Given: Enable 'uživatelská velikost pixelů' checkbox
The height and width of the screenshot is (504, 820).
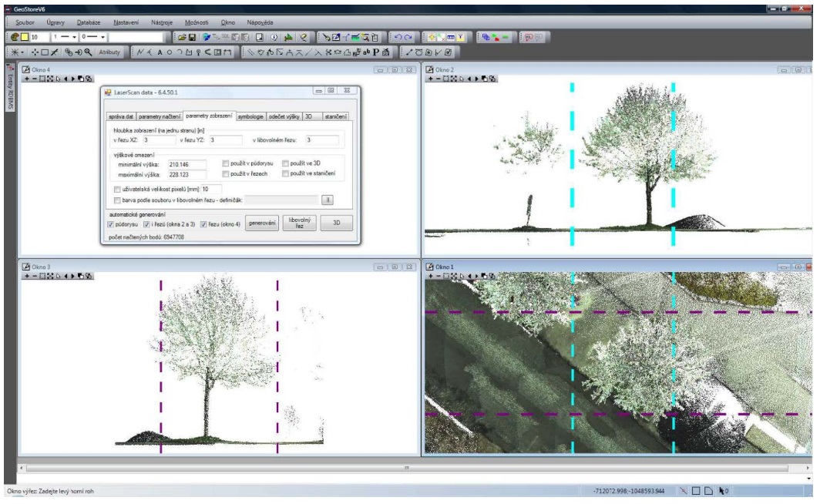Looking at the screenshot, I should (117, 190).
